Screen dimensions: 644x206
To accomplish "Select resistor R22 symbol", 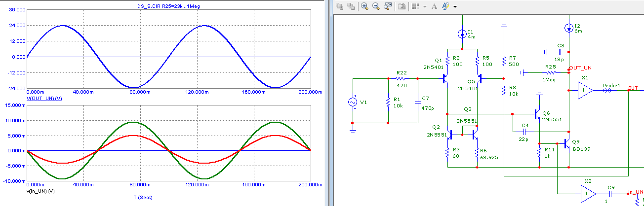I will click(x=401, y=78).
